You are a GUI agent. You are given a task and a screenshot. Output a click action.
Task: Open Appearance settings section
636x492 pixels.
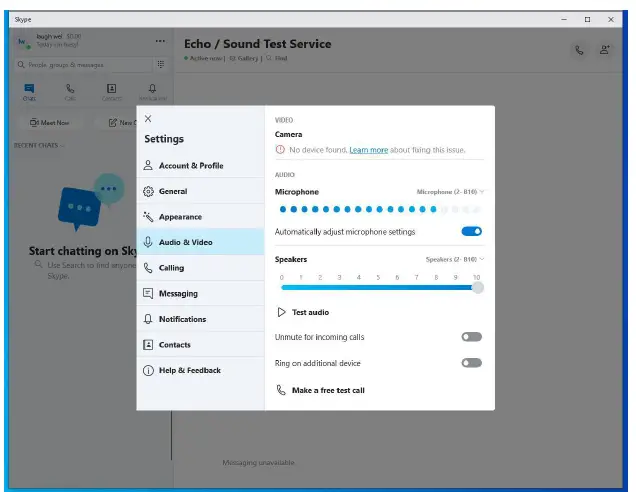[200, 217]
